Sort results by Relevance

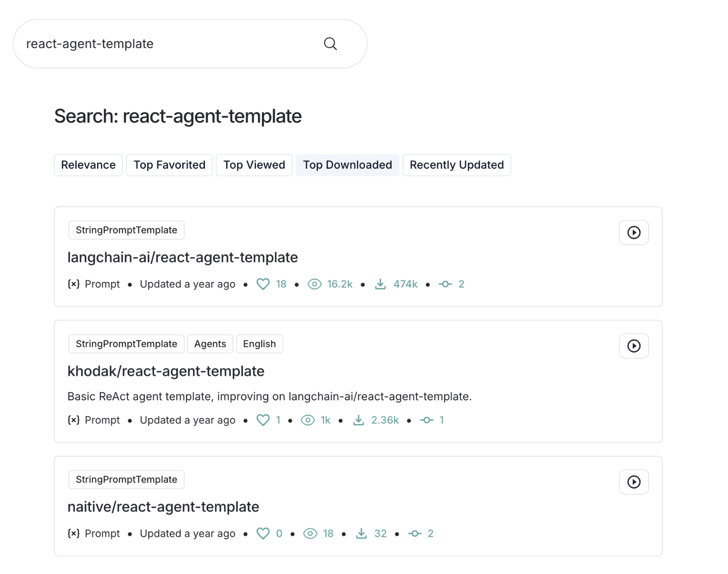click(x=88, y=165)
